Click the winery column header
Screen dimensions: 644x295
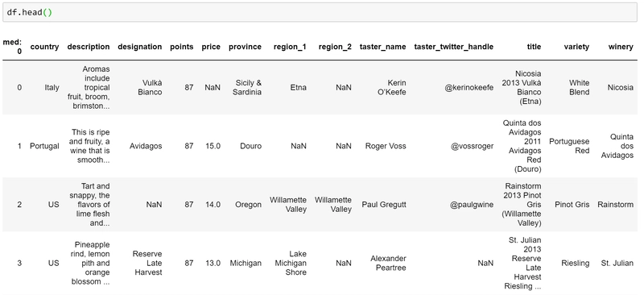(x=621, y=47)
